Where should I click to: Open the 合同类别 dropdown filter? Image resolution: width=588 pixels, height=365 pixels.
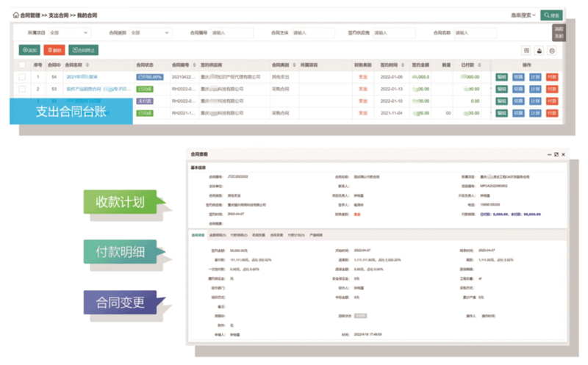pyautogui.click(x=150, y=33)
